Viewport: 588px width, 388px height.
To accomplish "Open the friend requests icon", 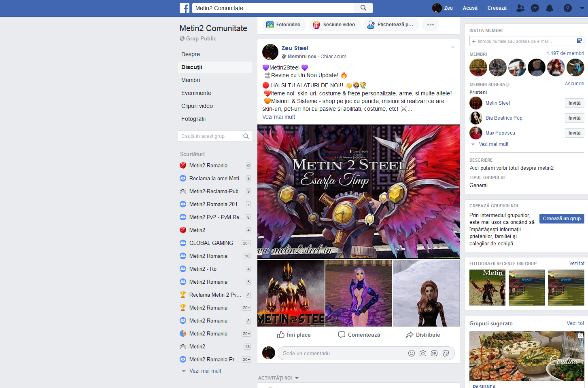I will coord(520,8).
